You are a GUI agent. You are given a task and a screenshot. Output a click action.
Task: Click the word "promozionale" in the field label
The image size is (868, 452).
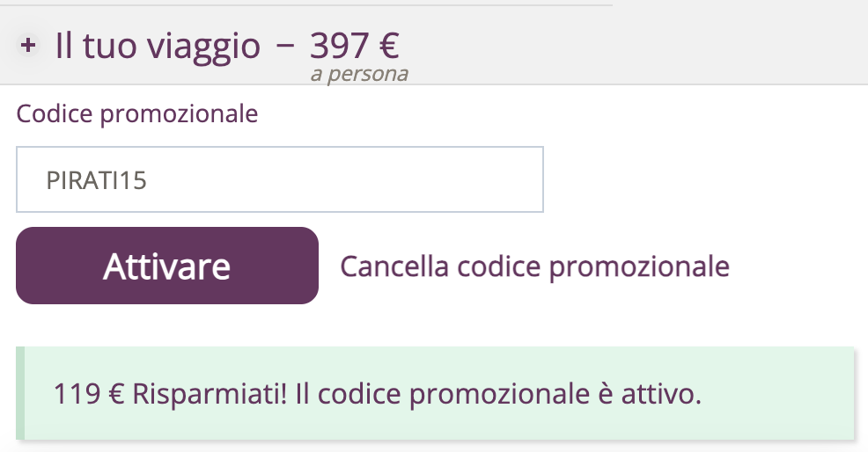coord(180,114)
